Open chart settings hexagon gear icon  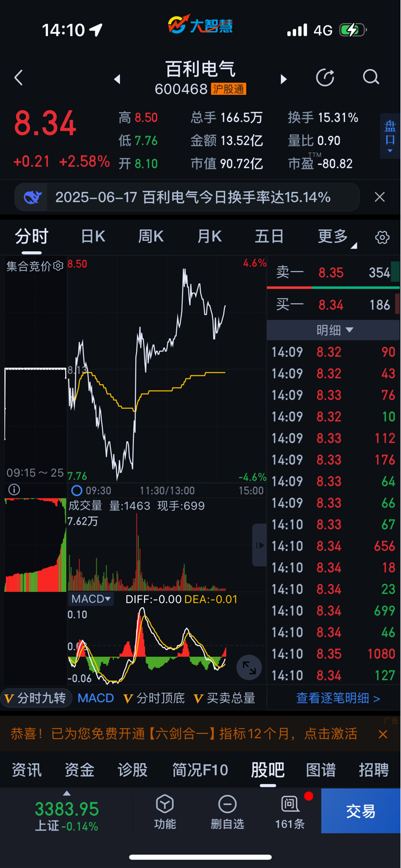coord(382,237)
